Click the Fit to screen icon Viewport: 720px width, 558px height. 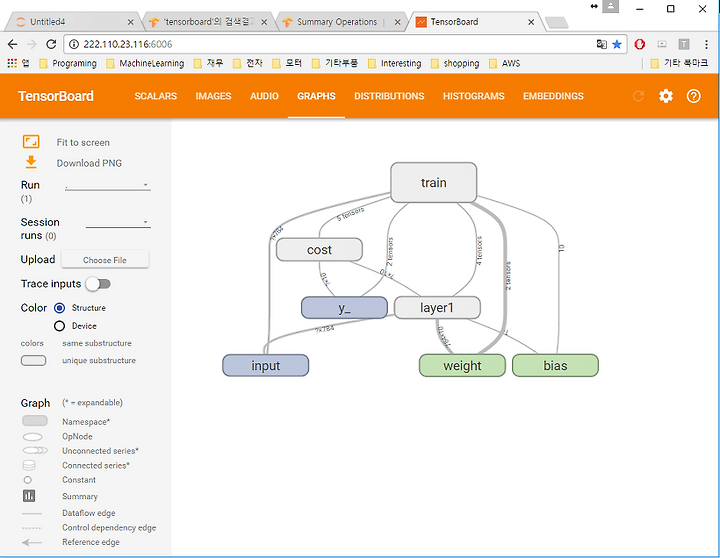[x=31, y=142]
